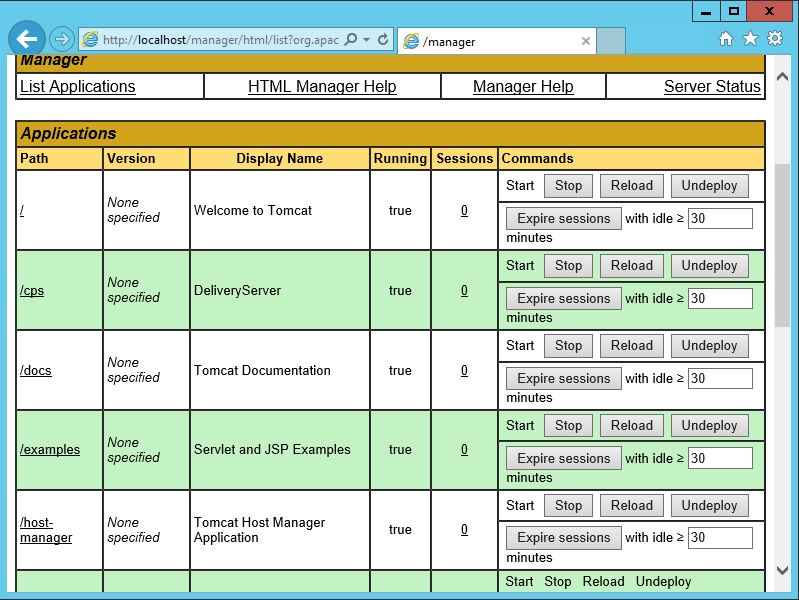Viewport: 799px width, 600px height.
Task: Open the Manager Help link
Action: coord(523,87)
